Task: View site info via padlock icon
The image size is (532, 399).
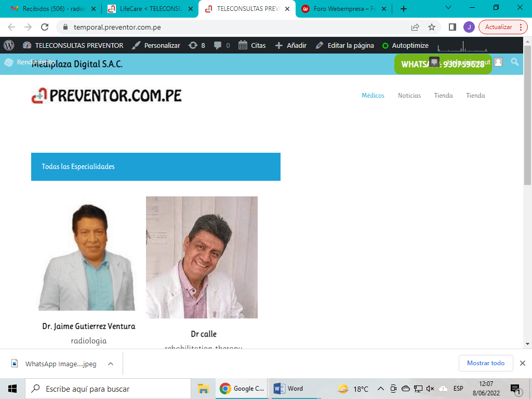Action: [x=66, y=27]
